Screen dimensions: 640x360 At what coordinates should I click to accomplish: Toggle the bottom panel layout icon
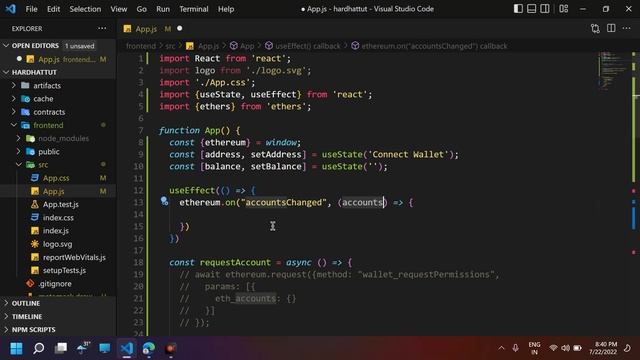click(531, 9)
